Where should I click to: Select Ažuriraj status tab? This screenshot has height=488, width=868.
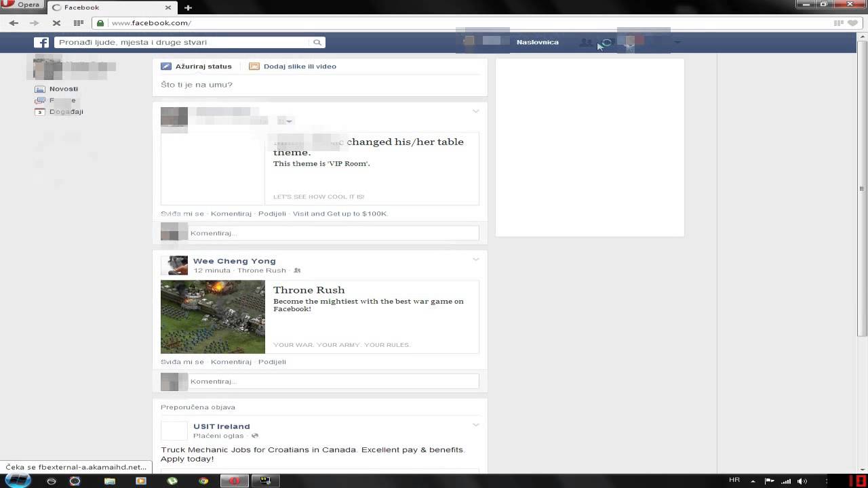tap(197, 66)
